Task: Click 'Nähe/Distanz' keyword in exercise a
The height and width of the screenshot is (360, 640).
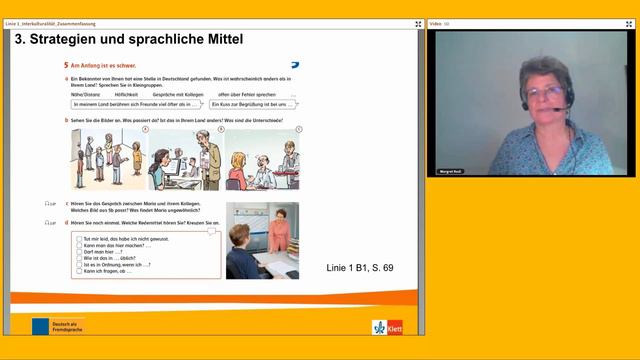Action: (85, 95)
